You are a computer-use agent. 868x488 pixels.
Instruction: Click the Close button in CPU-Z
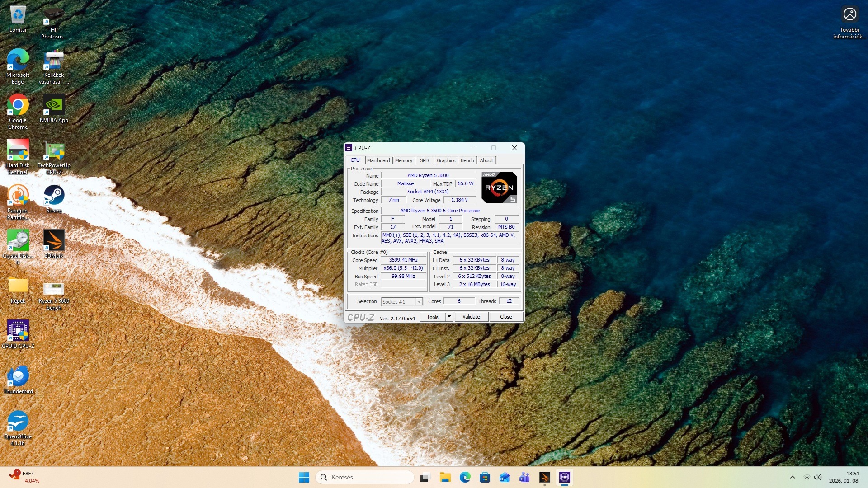click(x=505, y=317)
